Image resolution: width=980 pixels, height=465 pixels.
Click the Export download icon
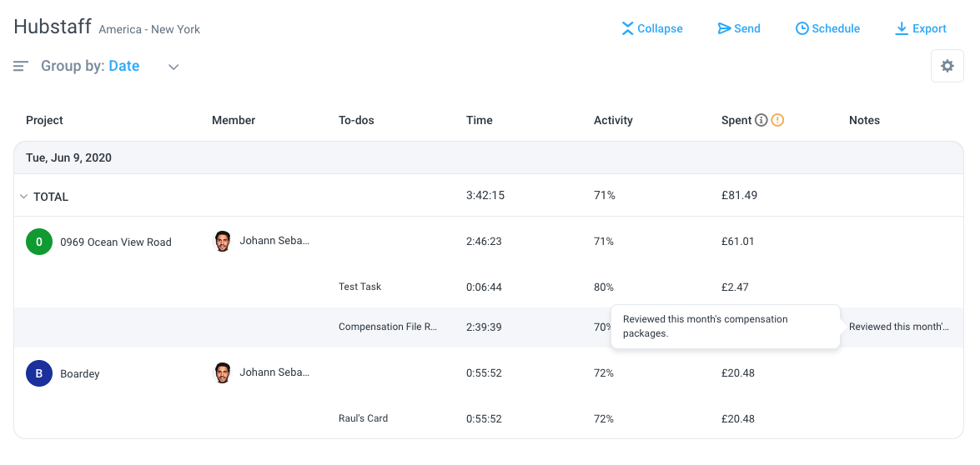[x=902, y=28]
